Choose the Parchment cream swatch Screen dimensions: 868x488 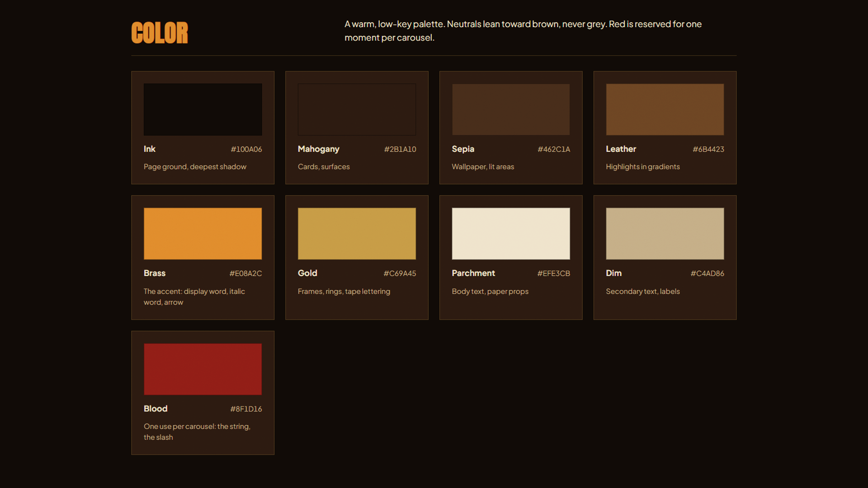click(511, 234)
